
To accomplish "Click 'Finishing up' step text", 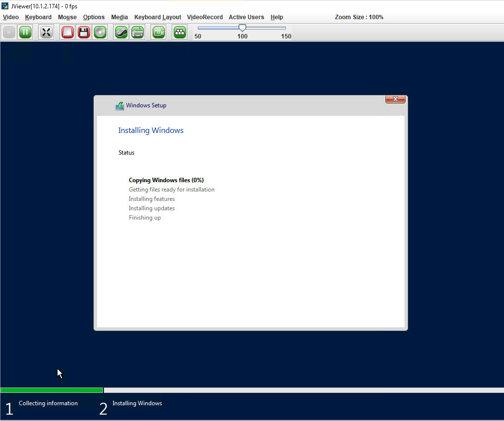I will pos(145,218).
